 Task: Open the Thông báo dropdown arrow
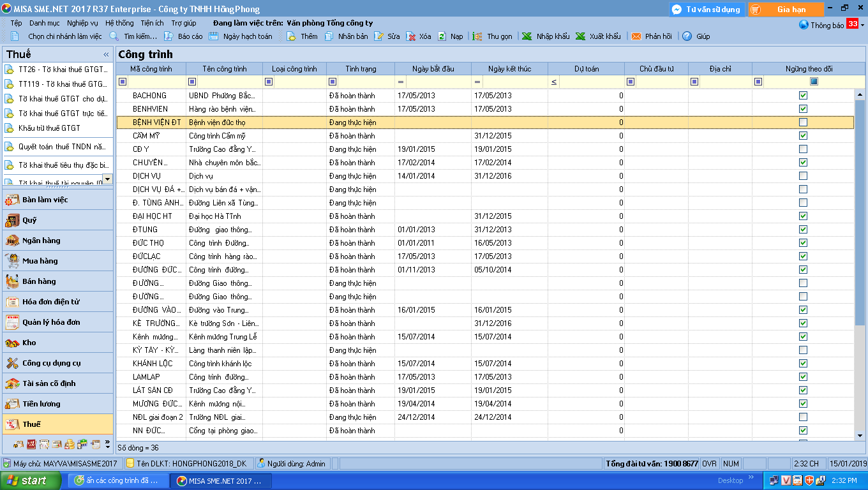862,26
